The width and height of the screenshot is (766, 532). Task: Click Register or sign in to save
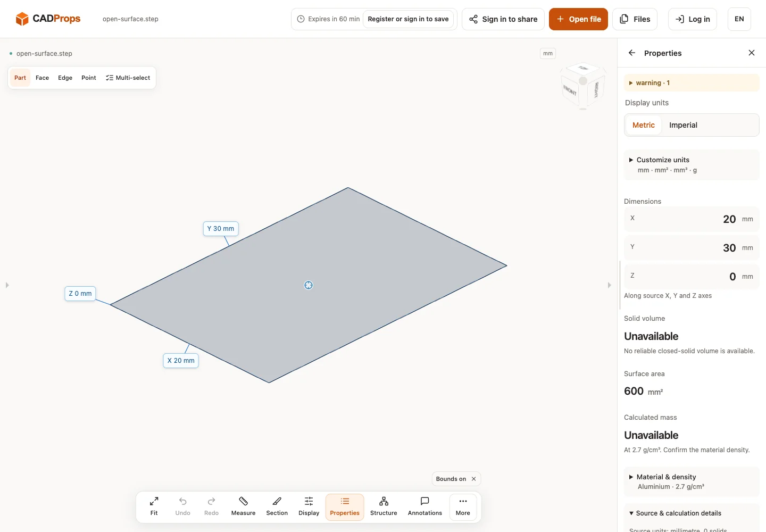[408, 19]
